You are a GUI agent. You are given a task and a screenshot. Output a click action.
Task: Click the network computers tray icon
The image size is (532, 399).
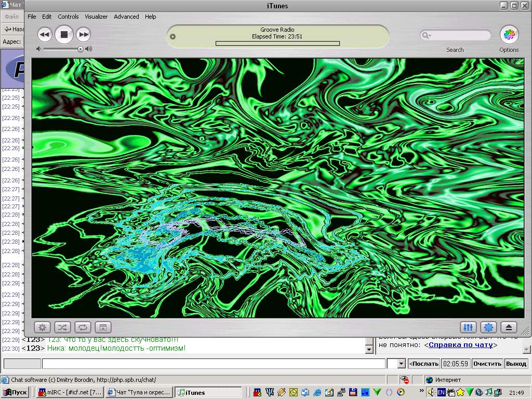pos(498,393)
